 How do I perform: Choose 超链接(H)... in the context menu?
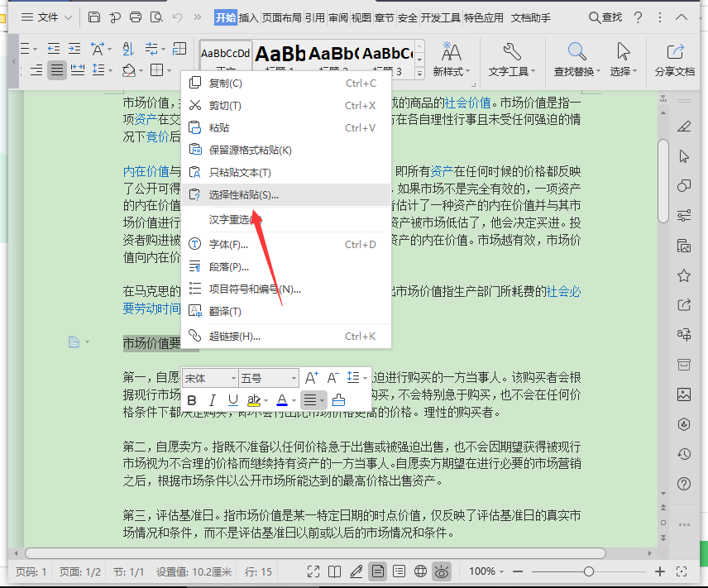pyautogui.click(x=286, y=336)
